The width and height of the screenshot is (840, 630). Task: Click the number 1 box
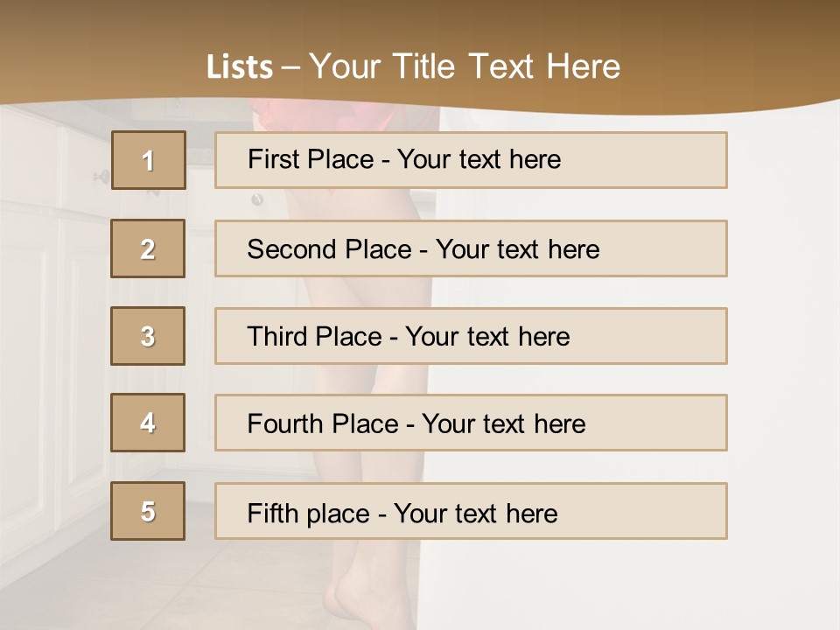pyautogui.click(x=148, y=160)
